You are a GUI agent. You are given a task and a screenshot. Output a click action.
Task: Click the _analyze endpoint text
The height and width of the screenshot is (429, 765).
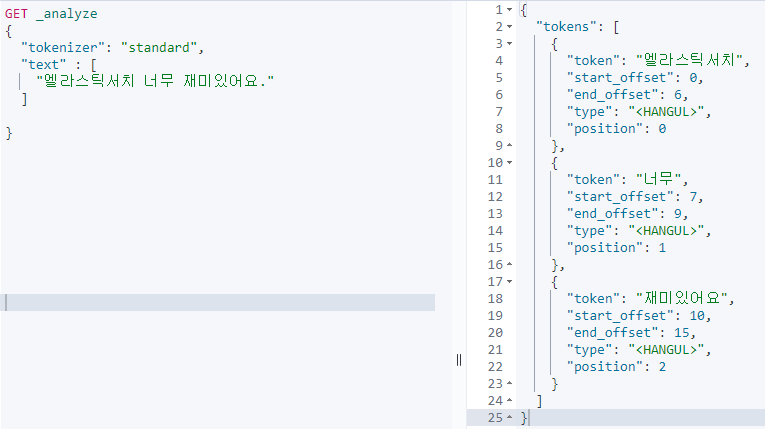67,14
